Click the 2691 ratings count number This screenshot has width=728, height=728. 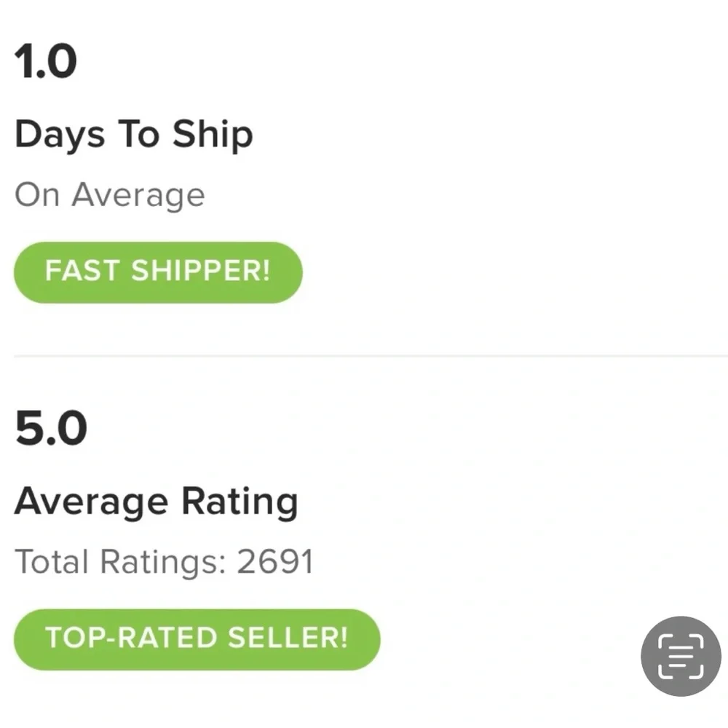pos(275,562)
